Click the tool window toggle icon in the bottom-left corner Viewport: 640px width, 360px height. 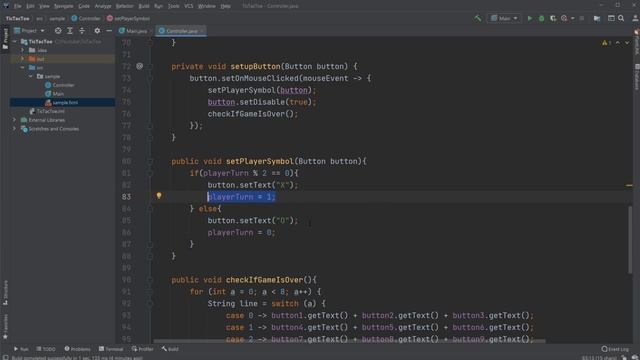click(x=5, y=357)
